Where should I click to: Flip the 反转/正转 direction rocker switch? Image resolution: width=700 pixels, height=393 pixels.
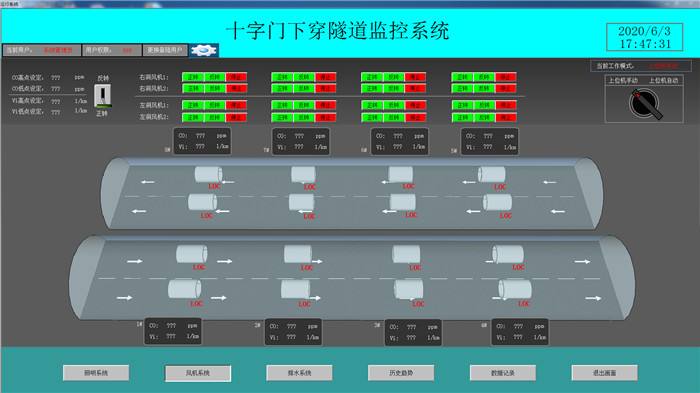103,96
